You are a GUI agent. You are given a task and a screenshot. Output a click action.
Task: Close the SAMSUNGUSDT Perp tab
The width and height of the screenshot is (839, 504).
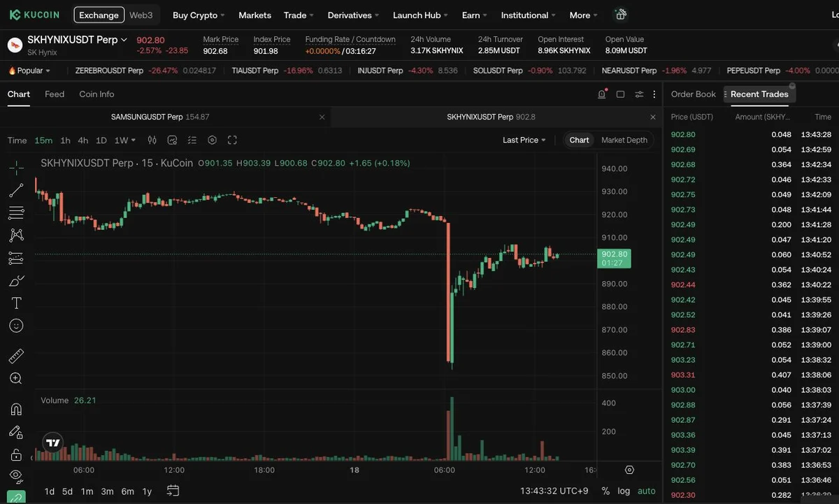pos(322,117)
